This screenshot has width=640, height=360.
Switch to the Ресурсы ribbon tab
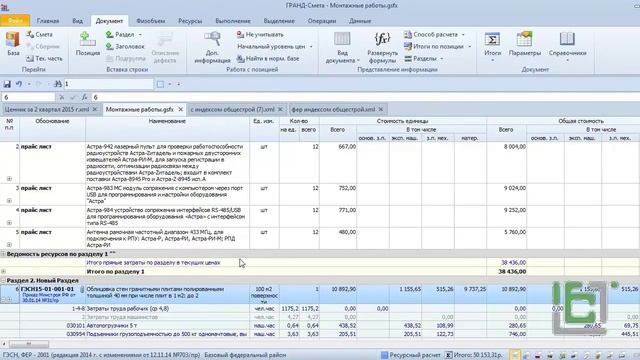[190, 21]
